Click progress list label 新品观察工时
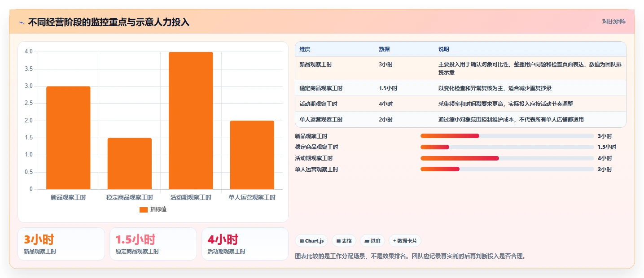This screenshot has height=278, width=644. [311, 136]
